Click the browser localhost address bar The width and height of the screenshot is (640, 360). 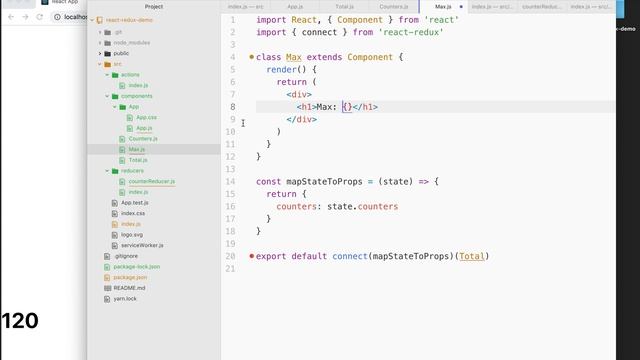70,17
